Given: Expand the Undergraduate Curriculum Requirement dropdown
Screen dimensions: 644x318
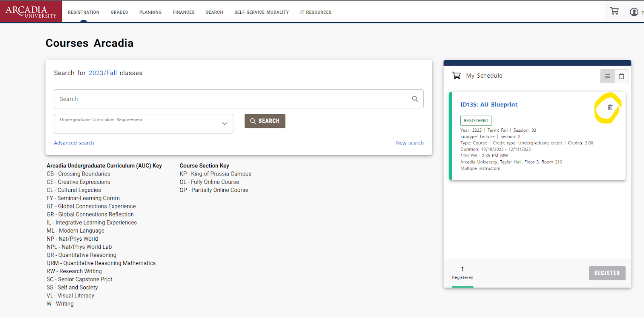Looking at the screenshot, I should coord(144,124).
